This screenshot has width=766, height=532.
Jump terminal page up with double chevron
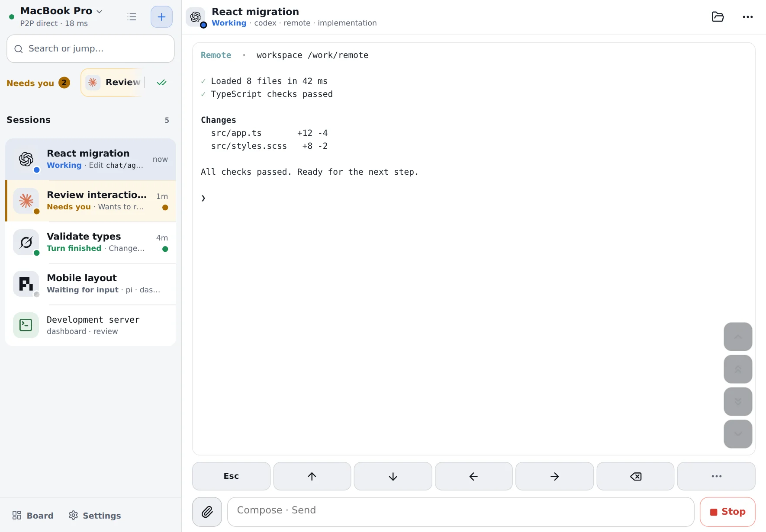point(738,369)
